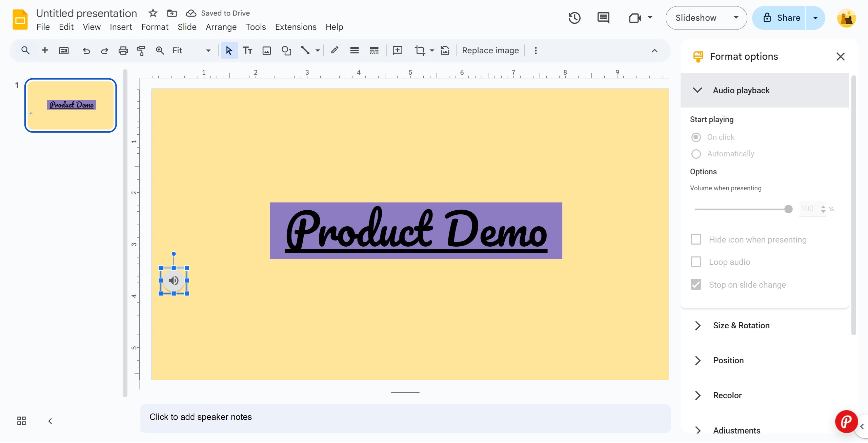This screenshot has height=443, width=868.
Task: Open the Border color pencil
Action: pos(335,51)
